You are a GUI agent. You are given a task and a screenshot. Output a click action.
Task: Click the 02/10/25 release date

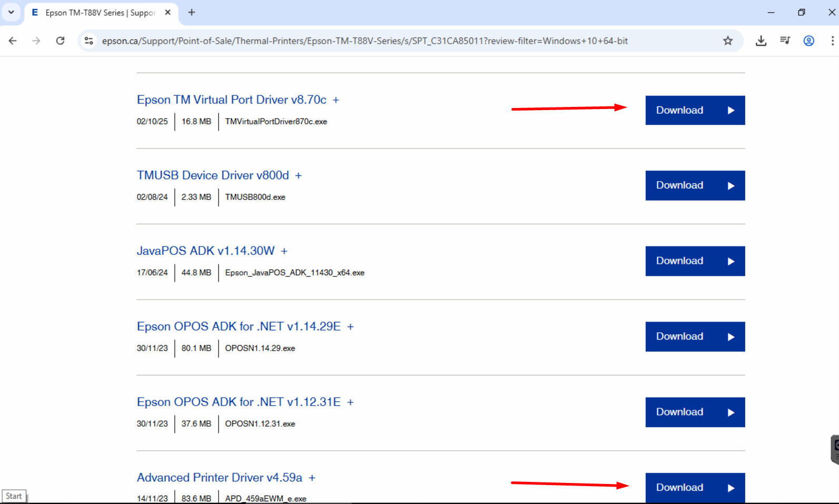point(152,122)
